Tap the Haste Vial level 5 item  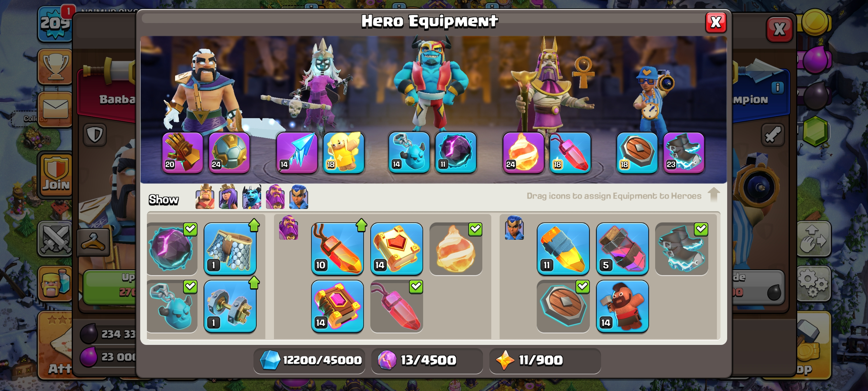click(x=623, y=249)
